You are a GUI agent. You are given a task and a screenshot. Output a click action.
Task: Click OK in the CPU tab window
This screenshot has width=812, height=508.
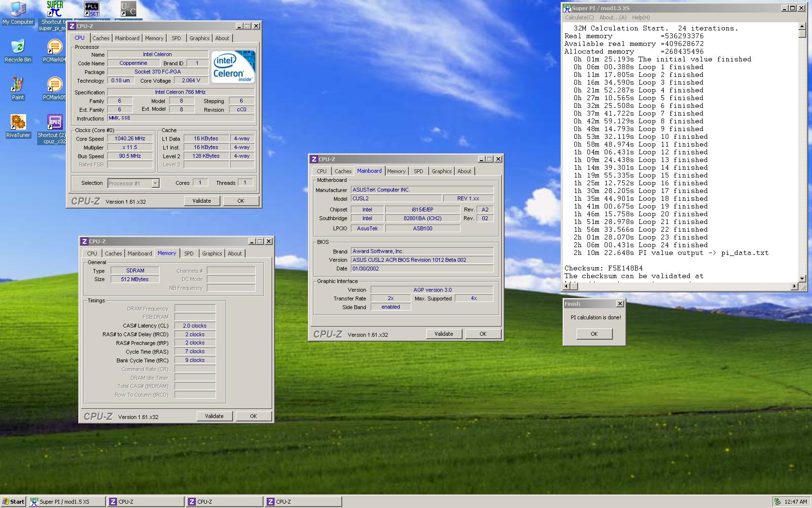[x=241, y=201]
